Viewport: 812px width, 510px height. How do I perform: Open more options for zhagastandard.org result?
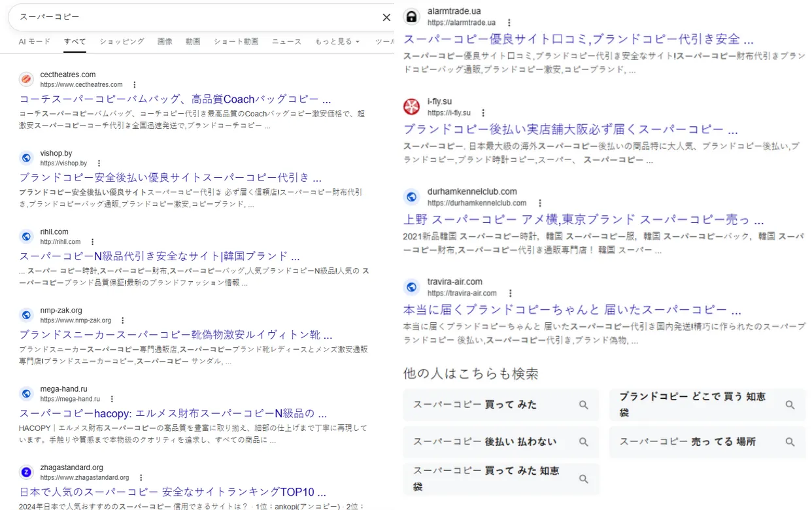coord(141,477)
